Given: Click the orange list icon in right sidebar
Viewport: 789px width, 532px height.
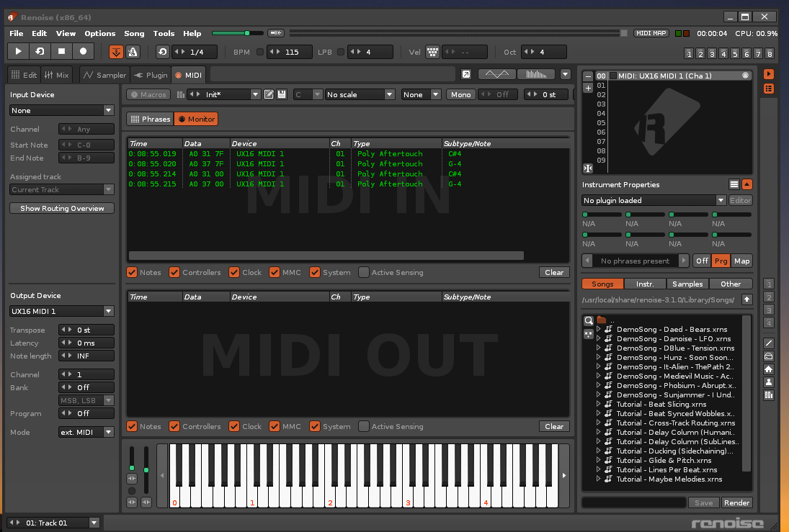Looking at the screenshot, I should tap(768, 89).
